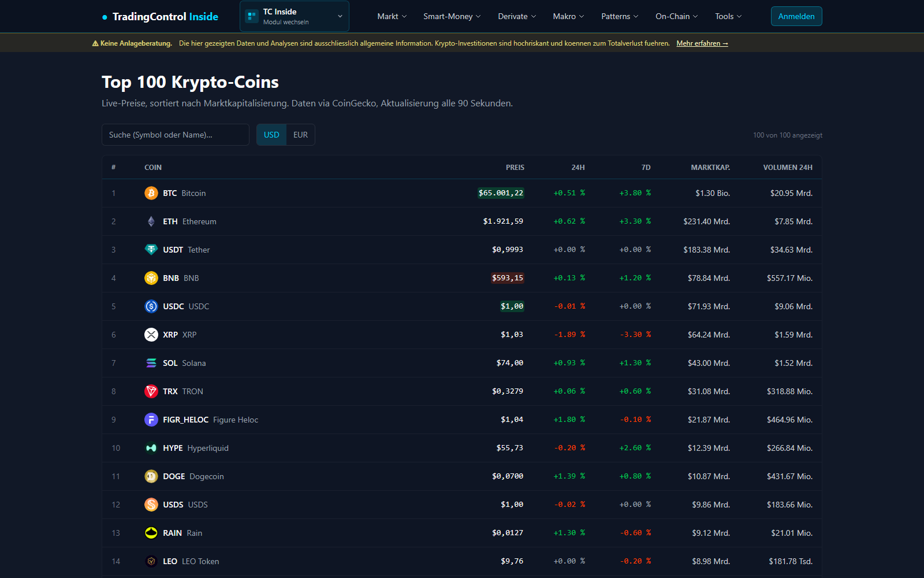Click the Solana price $74,00
Screen dimensions: 924x578
510,363
